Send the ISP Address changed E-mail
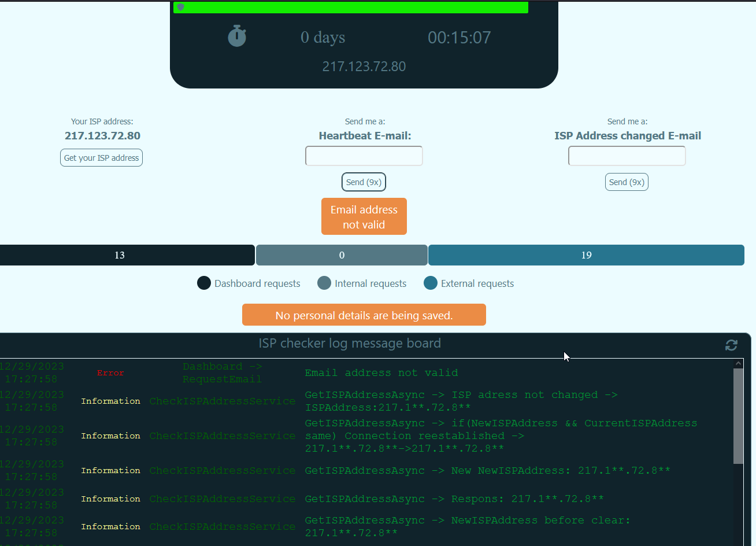This screenshot has height=546, width=756. (627, 182)
